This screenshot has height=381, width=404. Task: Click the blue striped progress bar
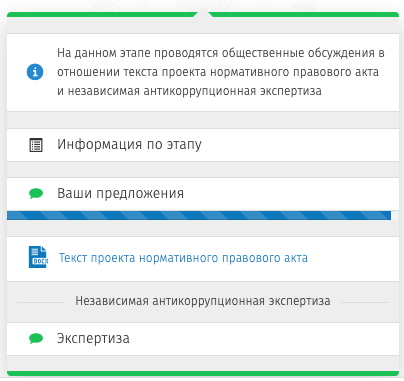point(199,215)
